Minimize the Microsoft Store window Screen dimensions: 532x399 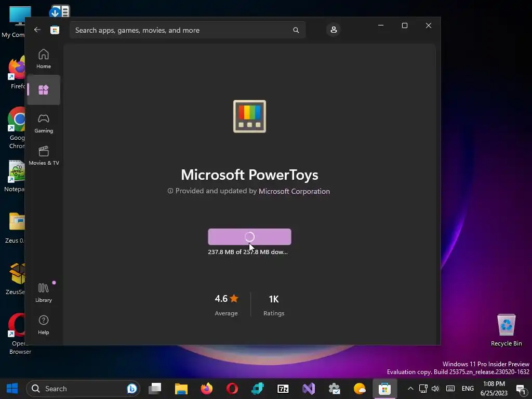coord(381,25)
